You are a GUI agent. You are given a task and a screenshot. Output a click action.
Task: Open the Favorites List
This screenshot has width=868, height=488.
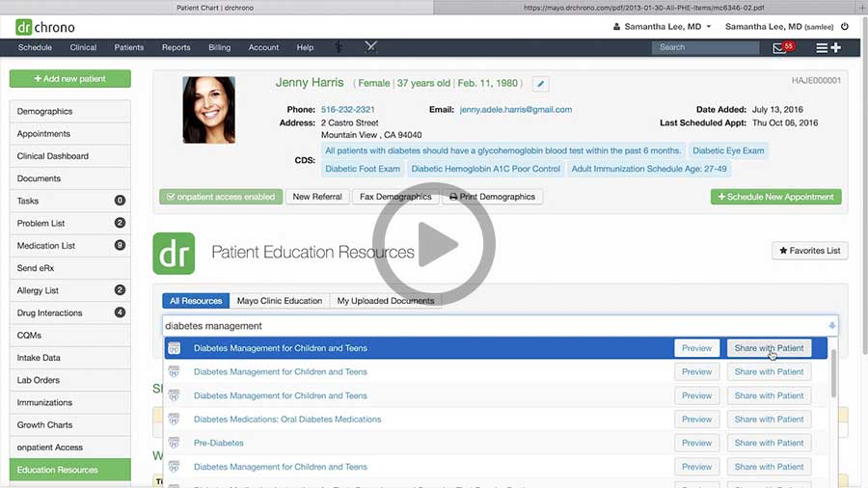[809, 251]
